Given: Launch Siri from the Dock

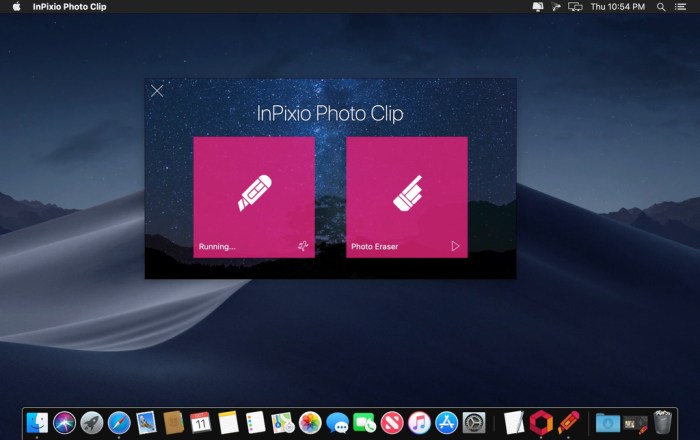Looking at the screenshot, I should pyautogui.click(x=64, y=422).
